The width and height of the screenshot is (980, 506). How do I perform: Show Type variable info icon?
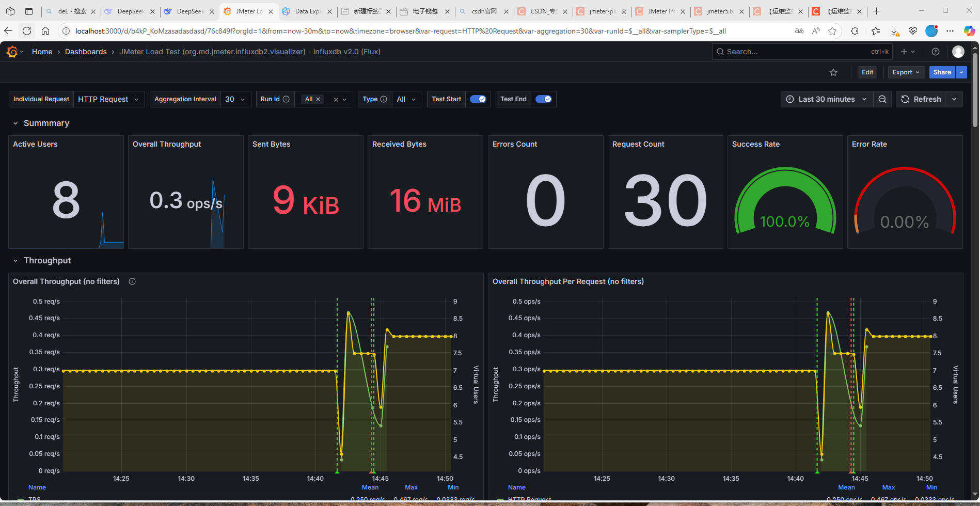pyautogui.click(x=384, y=99)
